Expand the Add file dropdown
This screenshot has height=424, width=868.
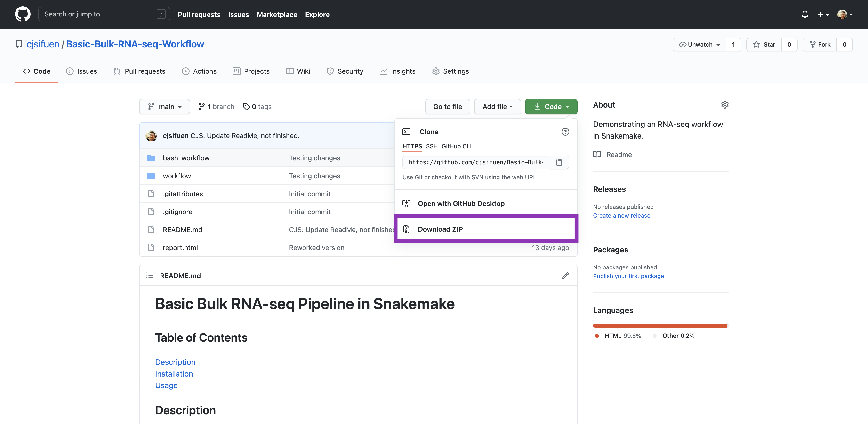coord(497,106)
